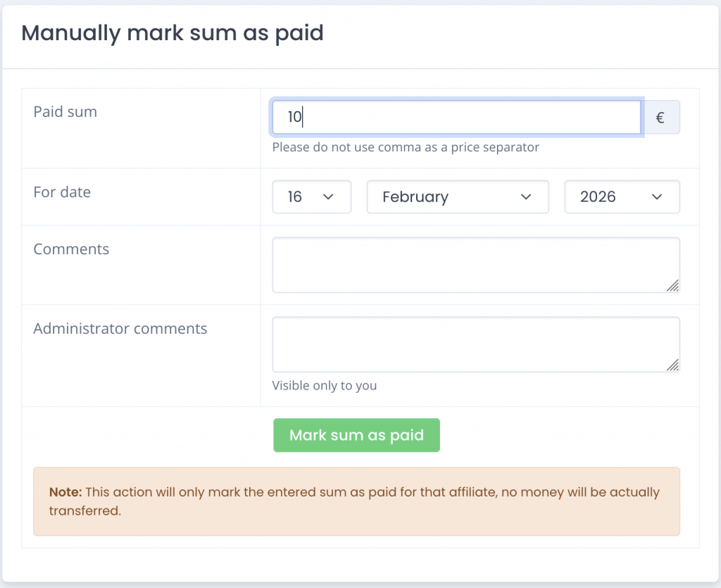Viewport: 721px width, 588px height.
Task: Open the day dropdown showing 16
Action: (311, 197)
